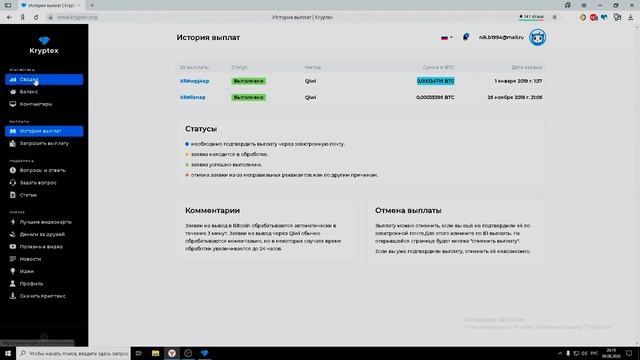
Task: Click the Идеи lightbulb icon
Action: pyautogui.click(x=13, y=271)
